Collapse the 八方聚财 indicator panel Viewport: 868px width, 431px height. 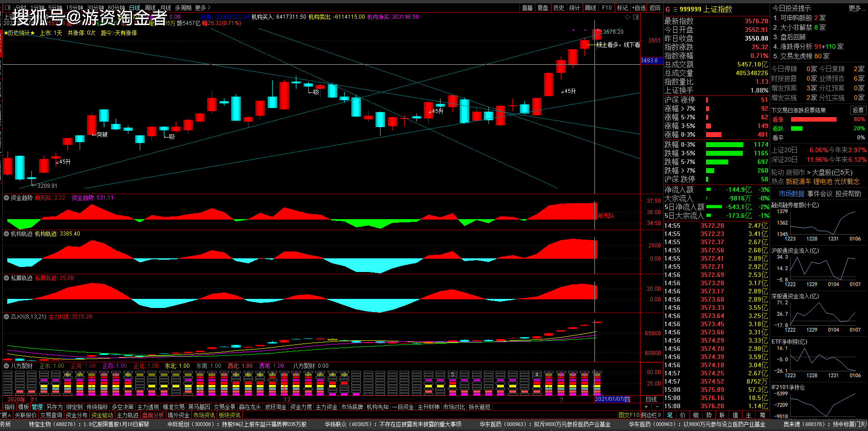(x=6, y=366)
